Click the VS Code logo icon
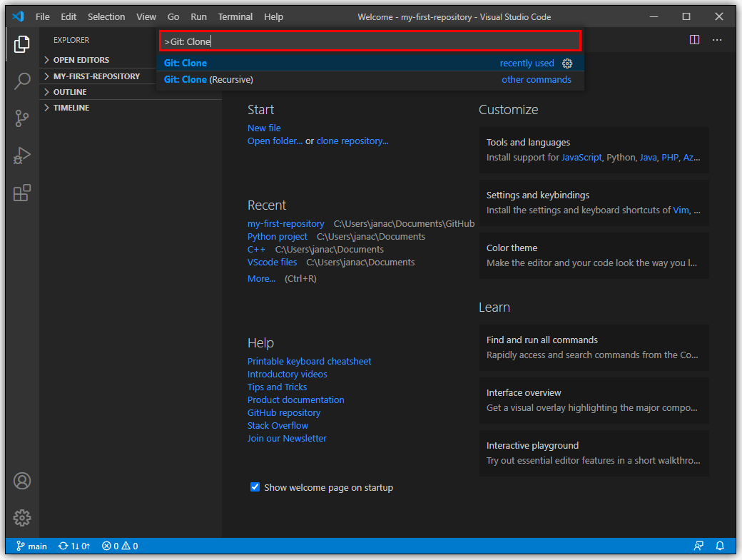Viewport: 742px width, 560px height. point(18,16)
